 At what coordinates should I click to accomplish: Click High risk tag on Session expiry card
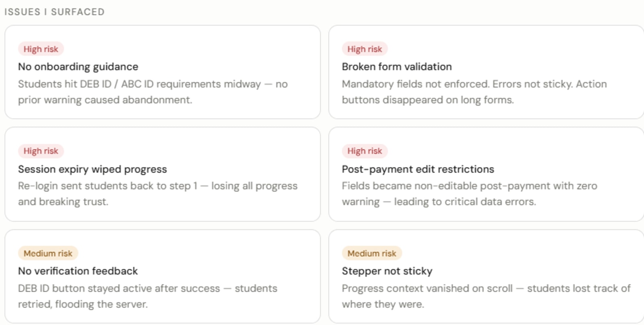point(41,151)
